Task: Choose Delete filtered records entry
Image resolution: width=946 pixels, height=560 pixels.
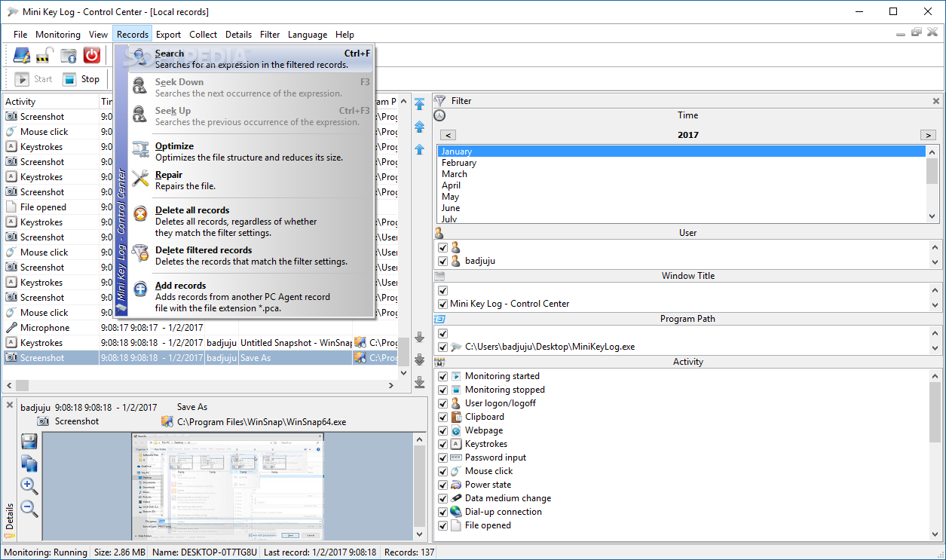Action: tap(252, 256)
